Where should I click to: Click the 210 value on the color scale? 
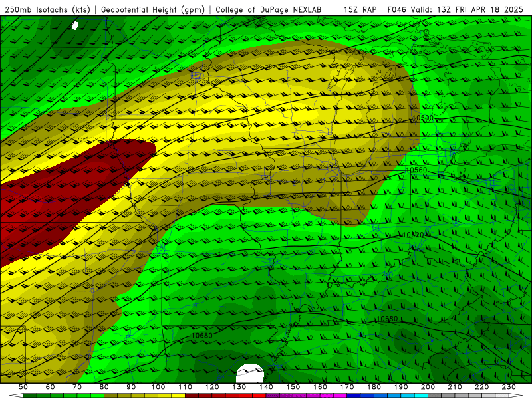455,387
